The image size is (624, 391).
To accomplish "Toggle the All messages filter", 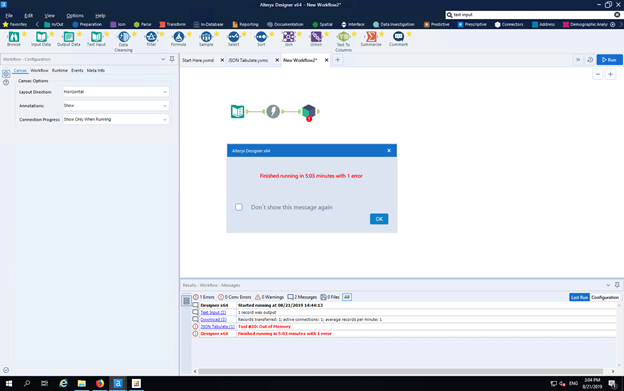I will point(347,297).
